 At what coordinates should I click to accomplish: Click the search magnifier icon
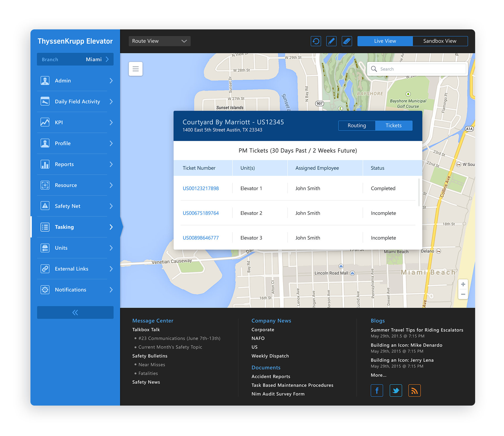374,69
